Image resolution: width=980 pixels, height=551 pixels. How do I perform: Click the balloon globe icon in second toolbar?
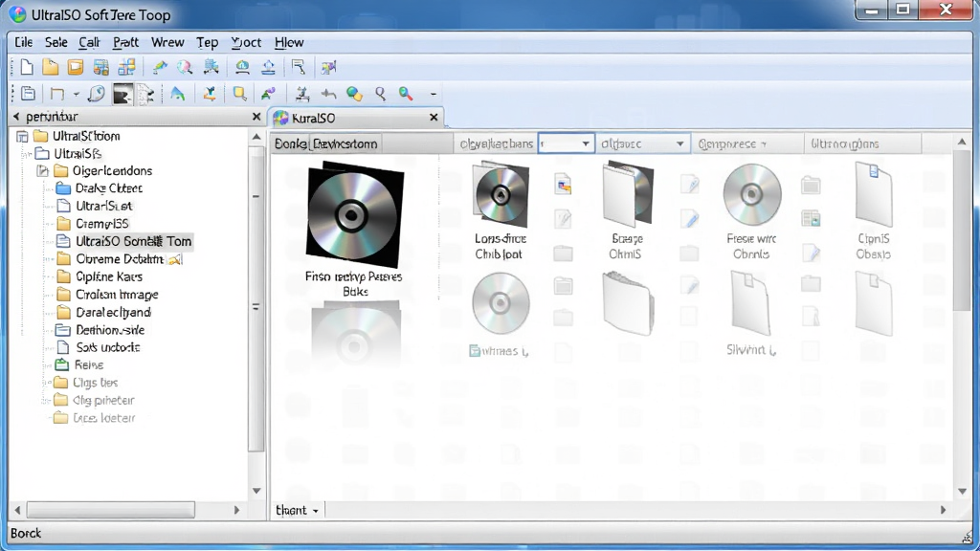[97, 94]
